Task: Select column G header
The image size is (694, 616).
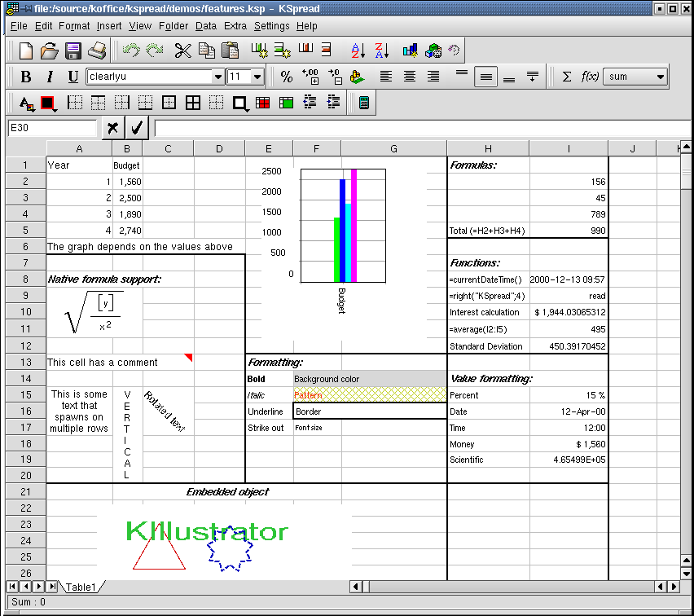Action: point(393,149)
